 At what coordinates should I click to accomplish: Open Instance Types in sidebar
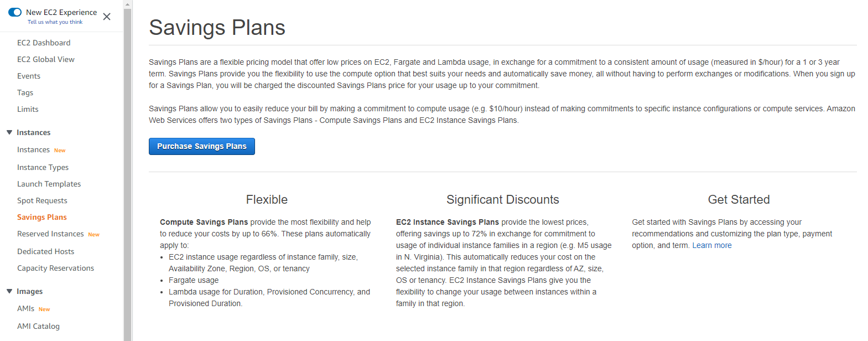[43, 167]
